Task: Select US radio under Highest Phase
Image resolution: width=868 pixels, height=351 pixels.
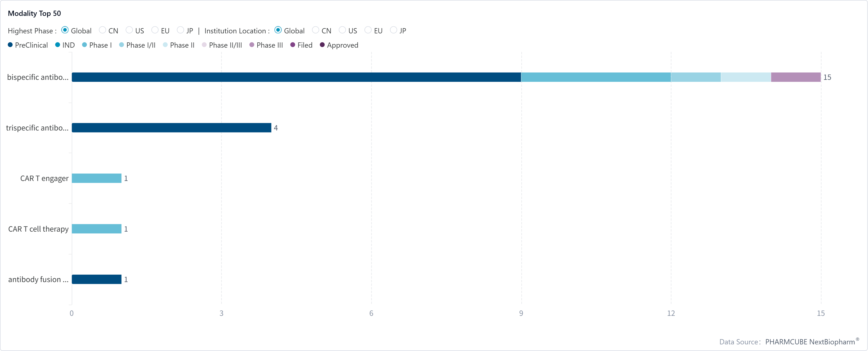Action: point(129,30)
